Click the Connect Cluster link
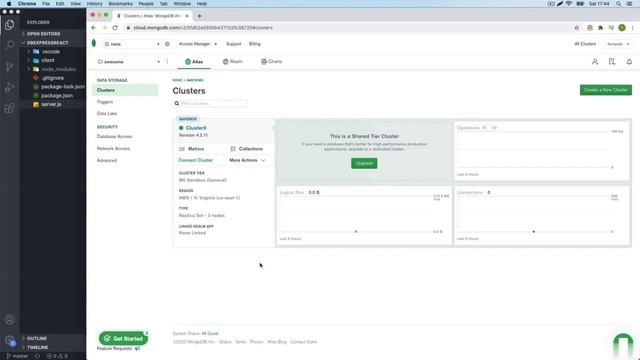Screen dimensions: 640x360 pyautogui.click(x=196, y=160)
